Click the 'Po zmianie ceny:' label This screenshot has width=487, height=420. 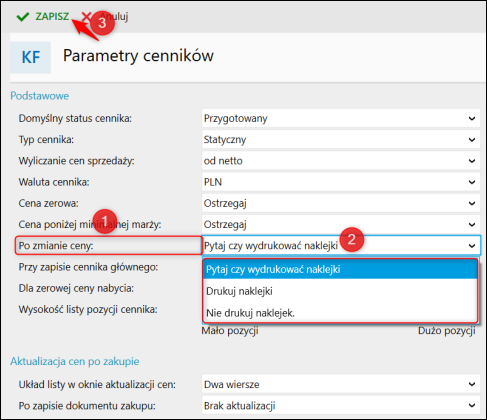(56, 246)
